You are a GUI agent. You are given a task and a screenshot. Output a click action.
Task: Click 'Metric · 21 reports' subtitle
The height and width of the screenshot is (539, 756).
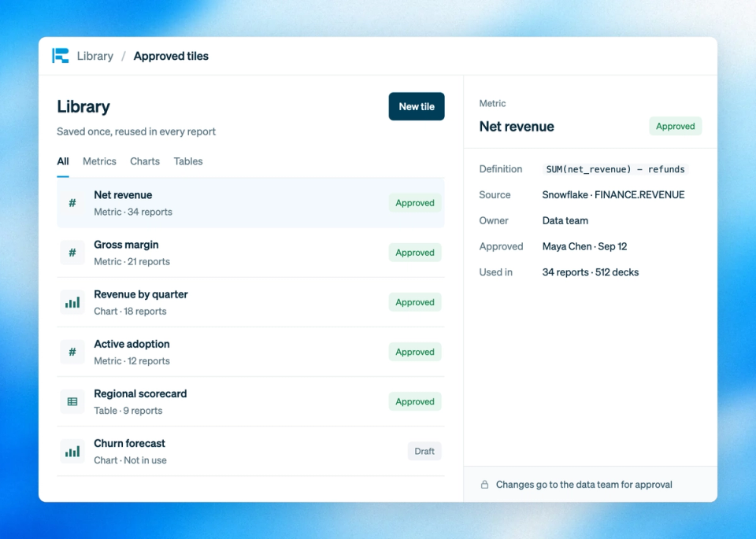coord(132,261)
